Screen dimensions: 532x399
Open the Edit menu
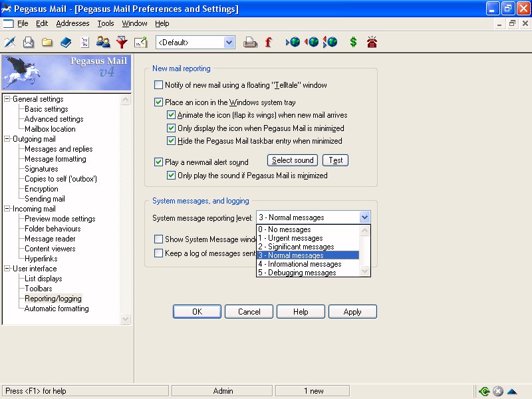point(42,23)
